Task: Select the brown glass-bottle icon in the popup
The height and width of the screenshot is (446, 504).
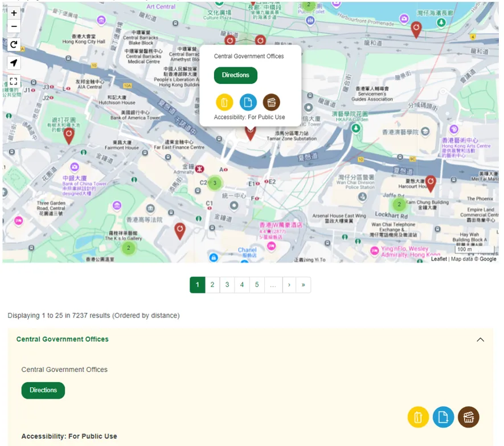Action: click(272, 102)
